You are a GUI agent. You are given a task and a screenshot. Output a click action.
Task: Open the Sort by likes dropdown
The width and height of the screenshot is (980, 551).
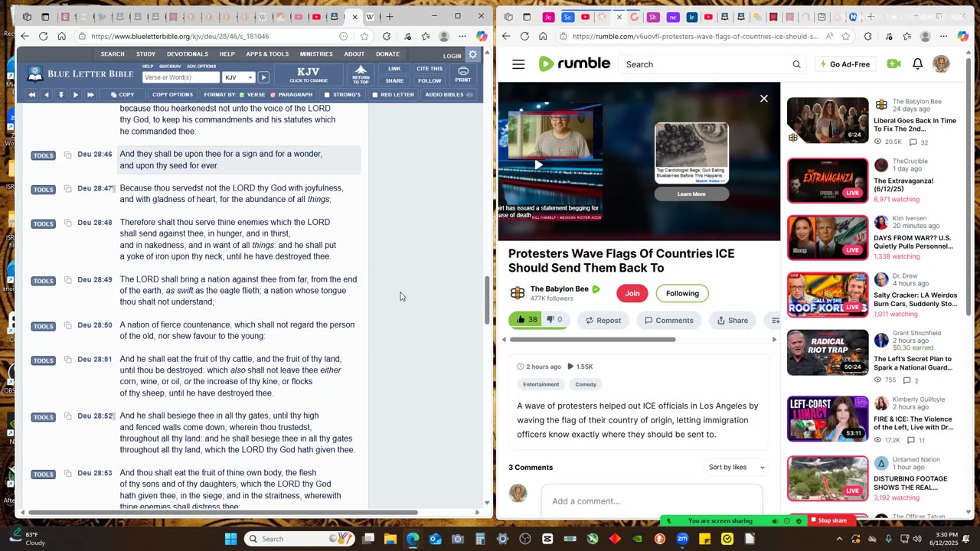(737, 467)
